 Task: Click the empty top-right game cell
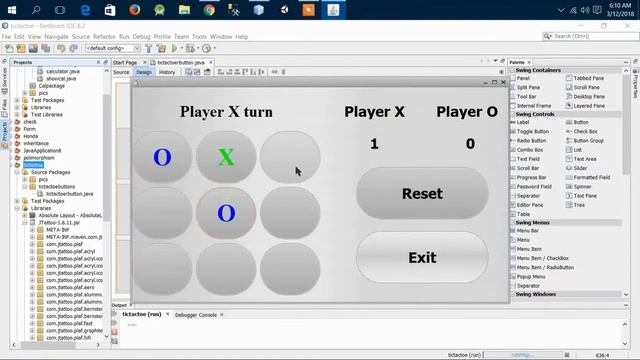point(290,157)
